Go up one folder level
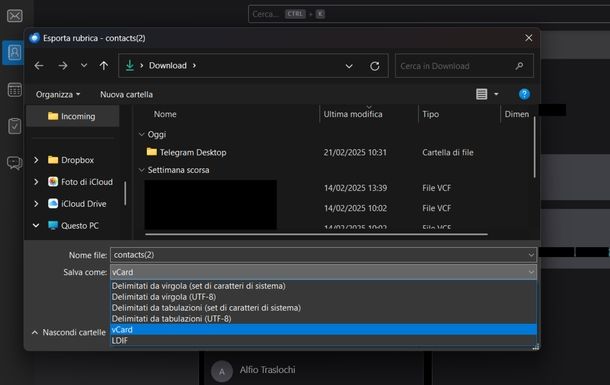The height and width of the screenshot is (385, 610). tap(103, 66)
